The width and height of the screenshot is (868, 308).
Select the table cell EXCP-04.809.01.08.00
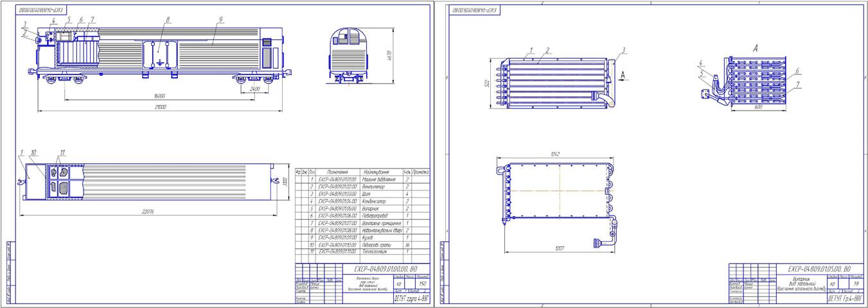coord(337,230)
